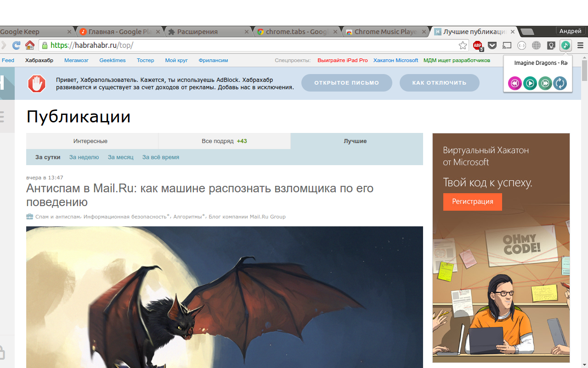
Task: Click the curly-braces extension icon
Action: point(521,46)
